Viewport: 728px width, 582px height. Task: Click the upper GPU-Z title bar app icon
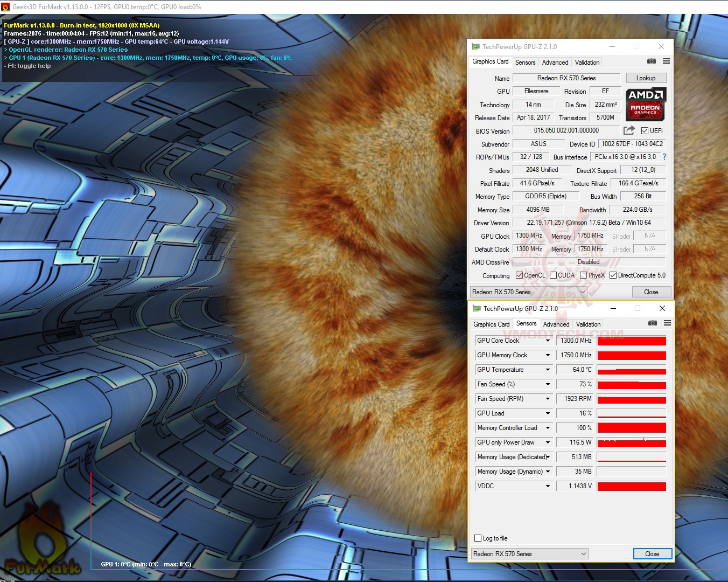tap(475, 47)
